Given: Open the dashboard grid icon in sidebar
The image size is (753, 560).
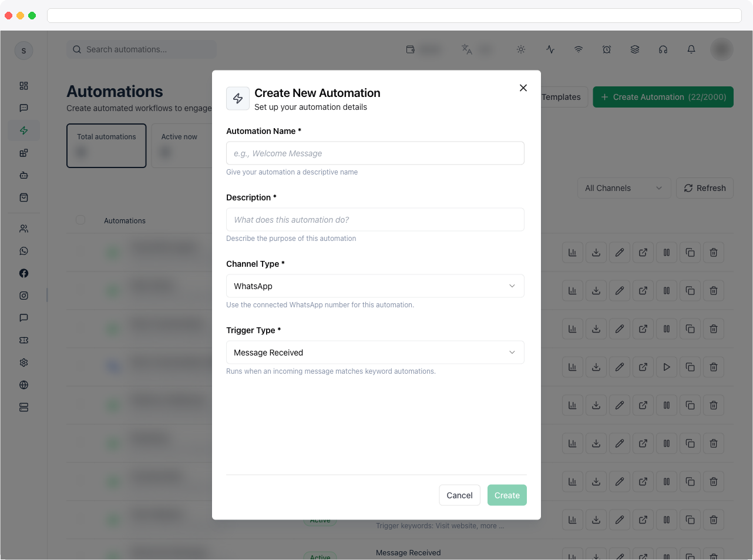Looking at the screenshot, I should click(x=23, y=86).
